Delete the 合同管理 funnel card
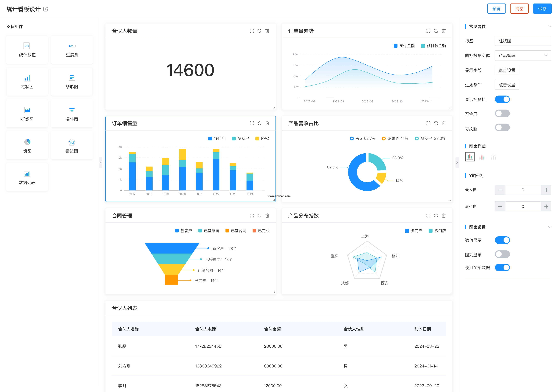Screen dimensions: 558x392 [x=267, y=216]
